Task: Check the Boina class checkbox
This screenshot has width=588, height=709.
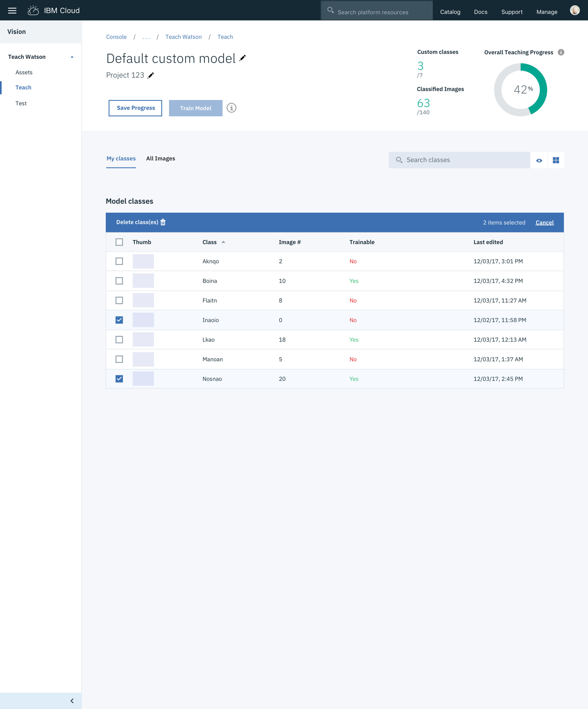Action: pos(119,281)
